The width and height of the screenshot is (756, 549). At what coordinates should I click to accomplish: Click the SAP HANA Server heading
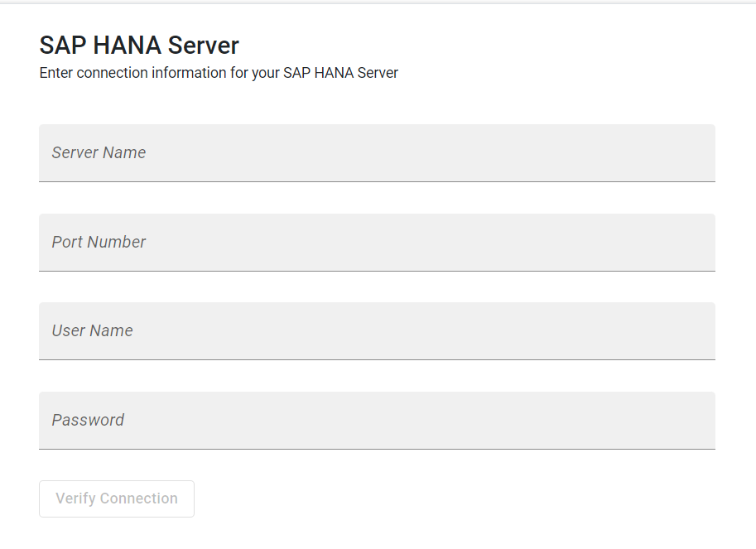pos(139,46)
